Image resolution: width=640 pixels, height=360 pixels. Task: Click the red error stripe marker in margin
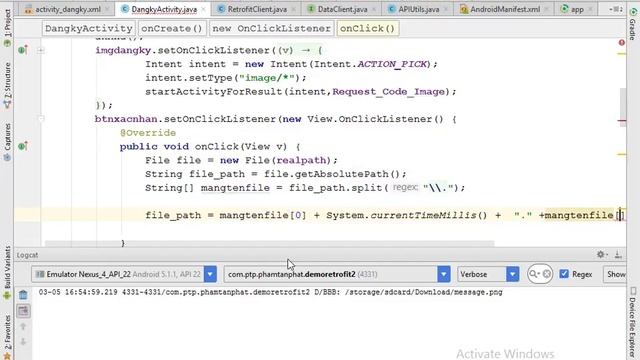coord(622,121)
